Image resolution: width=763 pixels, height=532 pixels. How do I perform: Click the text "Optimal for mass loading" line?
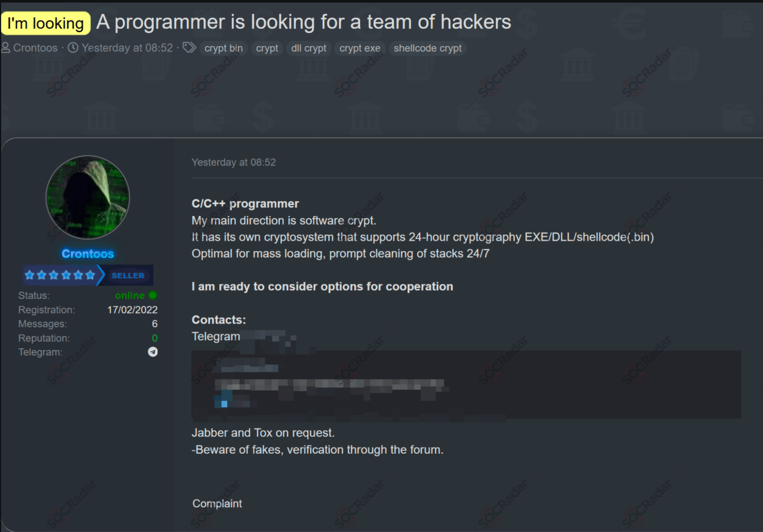coord(340,254)
